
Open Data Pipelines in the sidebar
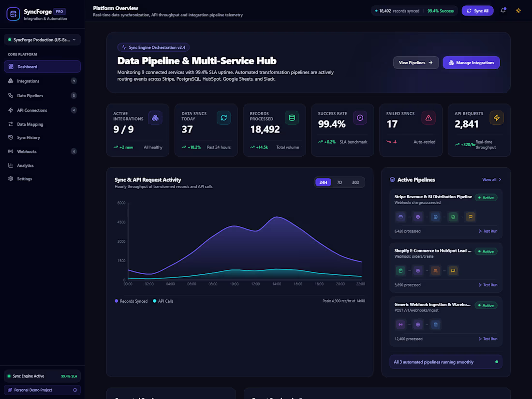[43, 96]
